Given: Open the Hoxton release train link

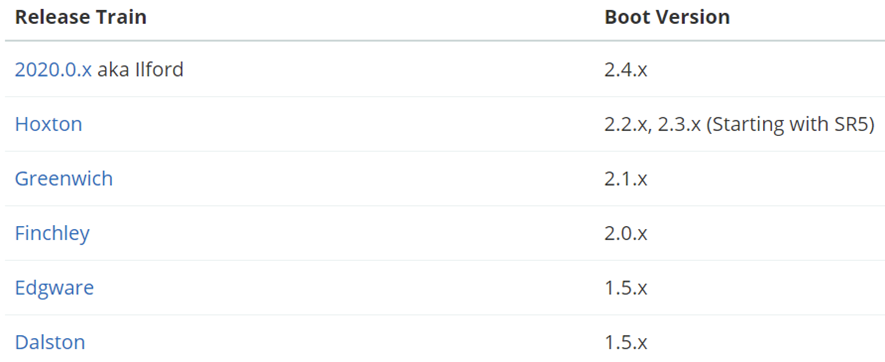Looking at the screenshot, I should coord(49,124).
